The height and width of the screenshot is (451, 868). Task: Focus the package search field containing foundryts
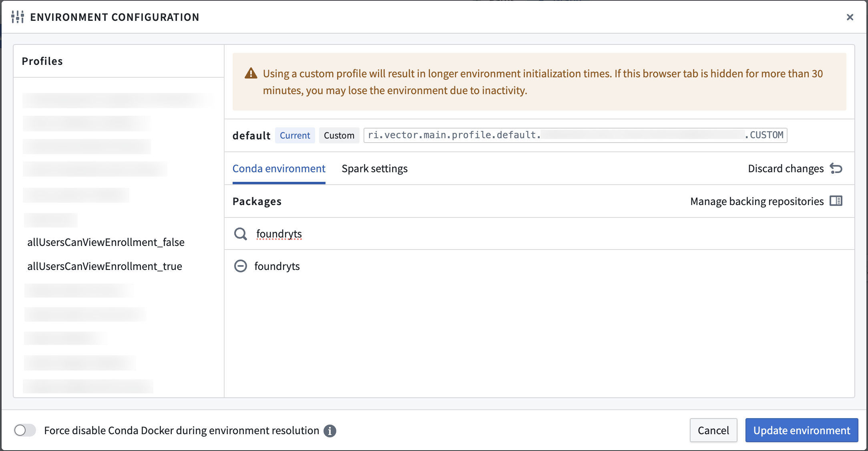point(539,234)
